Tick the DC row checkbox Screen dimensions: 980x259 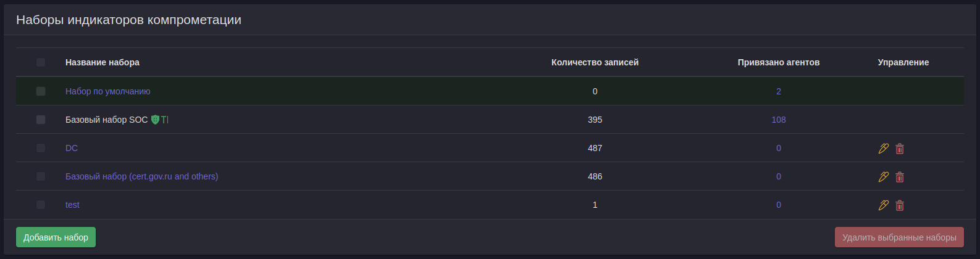(41, 148)
